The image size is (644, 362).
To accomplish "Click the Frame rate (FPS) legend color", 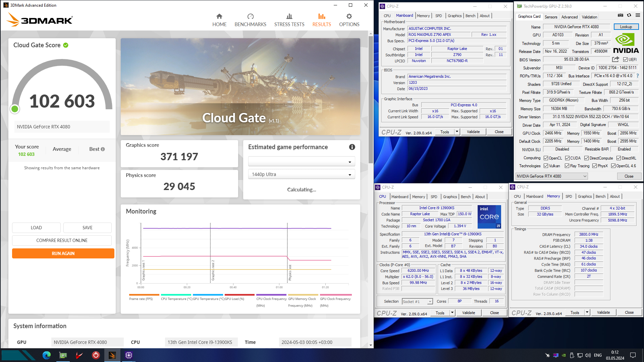I will (144, 295).
